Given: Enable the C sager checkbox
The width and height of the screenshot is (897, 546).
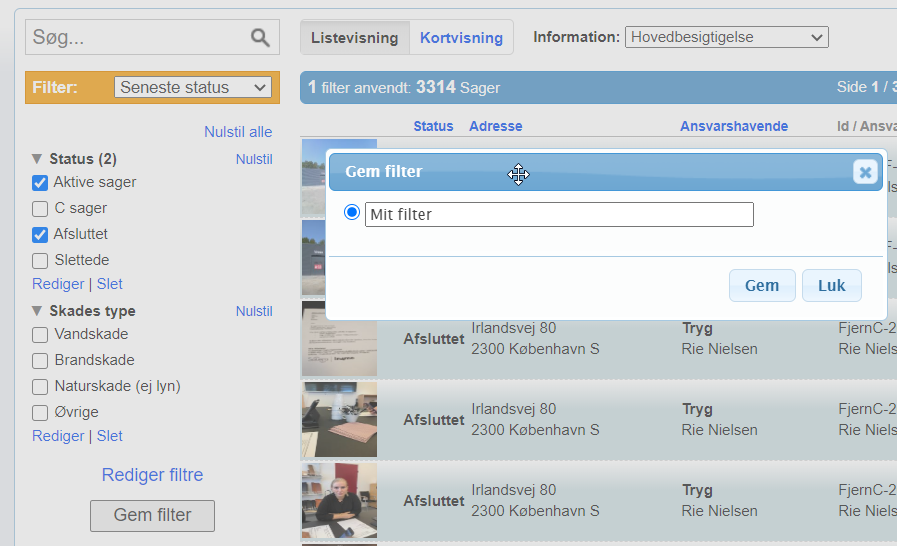Looking at the screenshot, I should coord(40,209).
